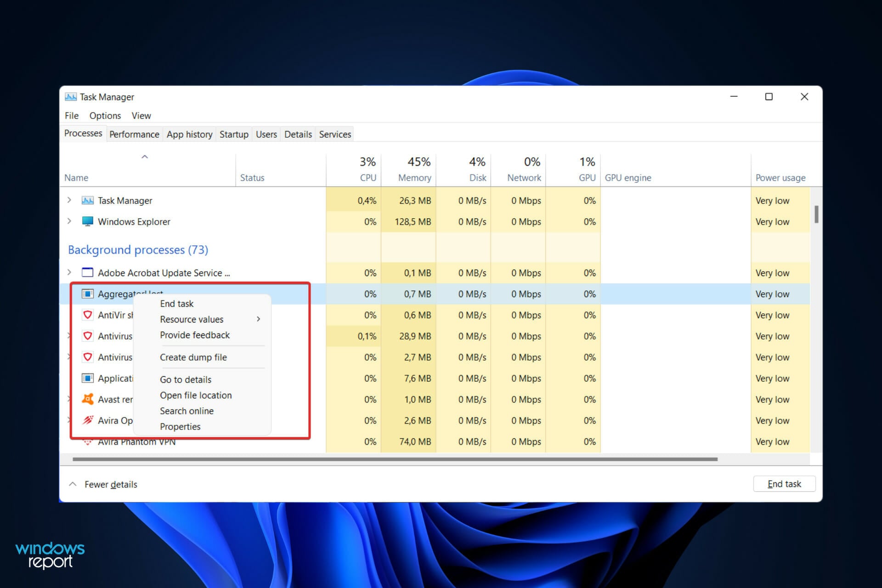Sort processes by the Memory column header
This screenshot has height=588, width=882.
[414, 178]
